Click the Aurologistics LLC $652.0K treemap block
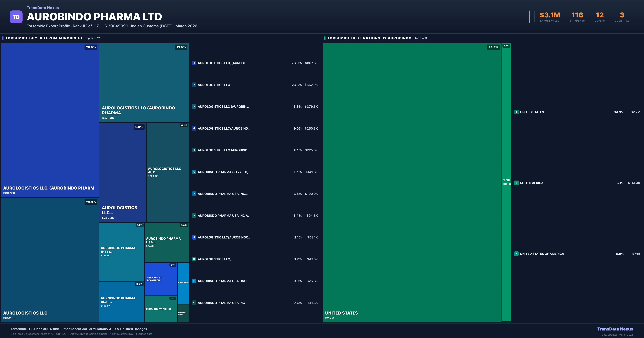Screen dimensions: 644x338 coord(50,260)
